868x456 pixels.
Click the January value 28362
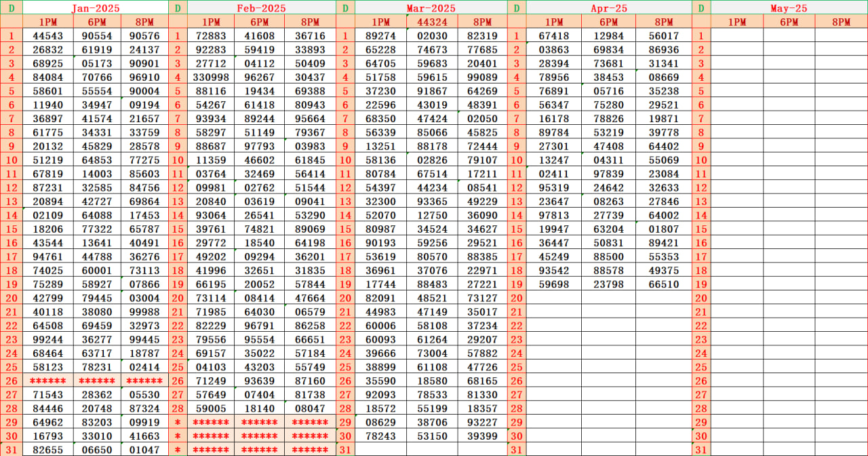point(97,394)
